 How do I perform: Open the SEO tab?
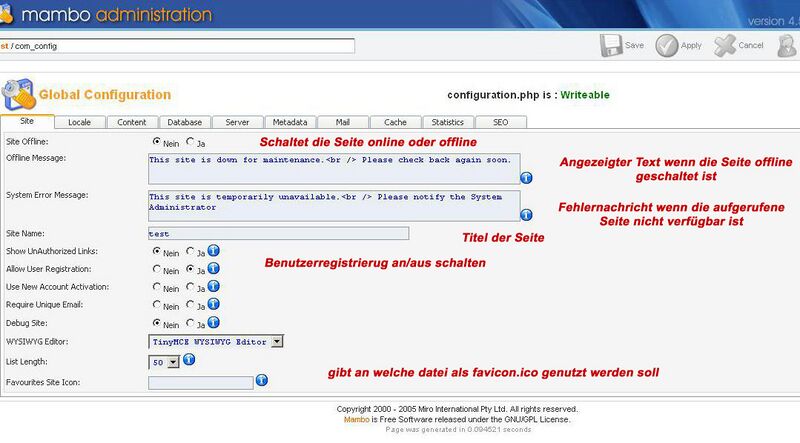pos(500,122)
